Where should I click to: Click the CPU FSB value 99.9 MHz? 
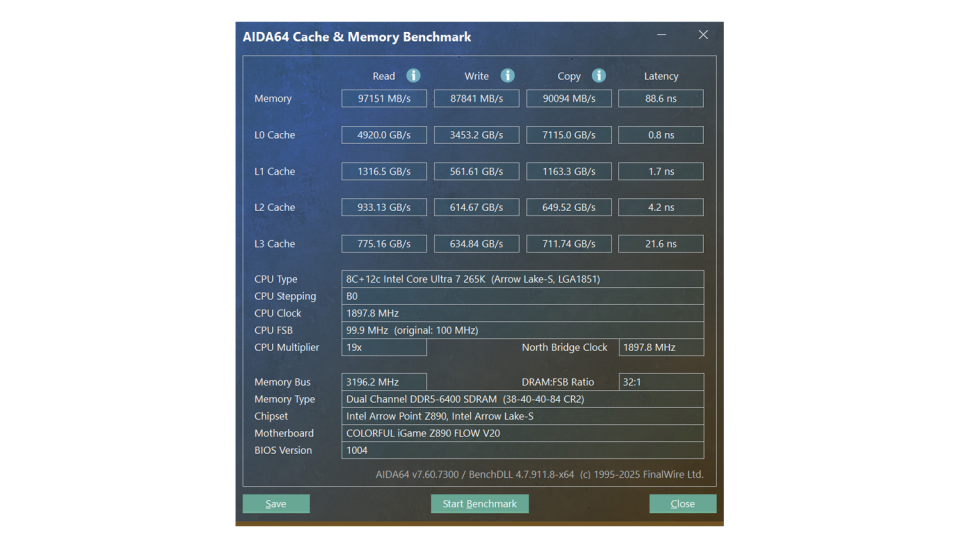tap(522, 331)
